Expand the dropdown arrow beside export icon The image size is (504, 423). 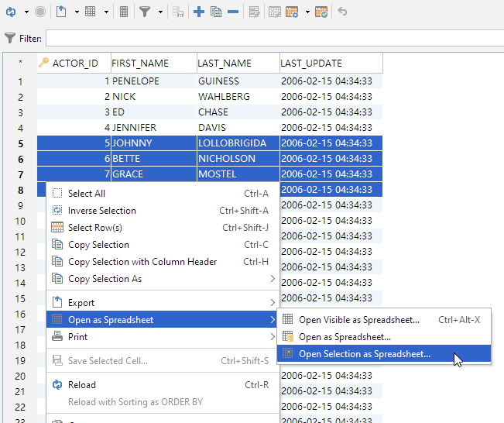pos(76,12)
